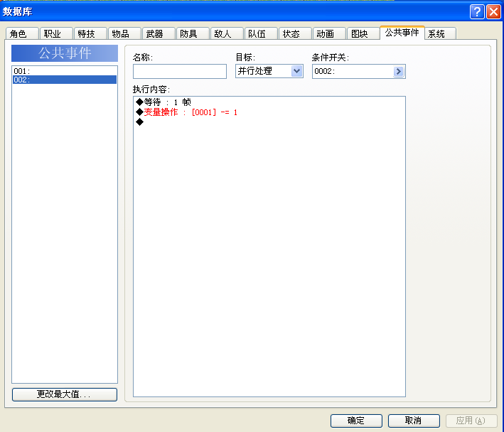Select the 公共事件 tab
The image size is (504, 432).
point(402,33)
